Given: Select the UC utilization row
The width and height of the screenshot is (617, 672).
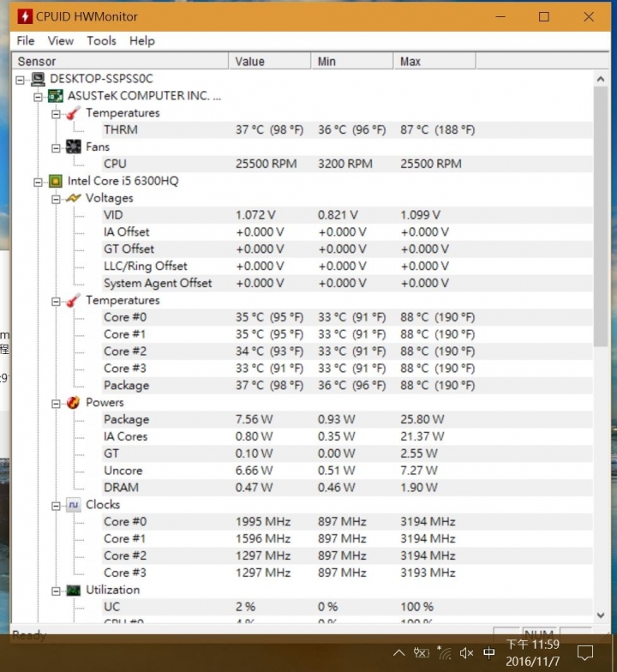Looking at the screenshot, I should click(x=347, y=607).
